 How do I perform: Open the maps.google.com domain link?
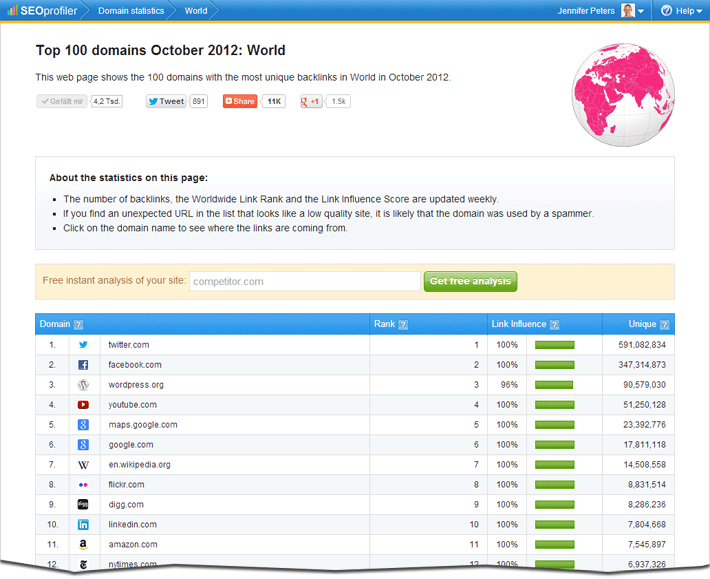[143, 425]
